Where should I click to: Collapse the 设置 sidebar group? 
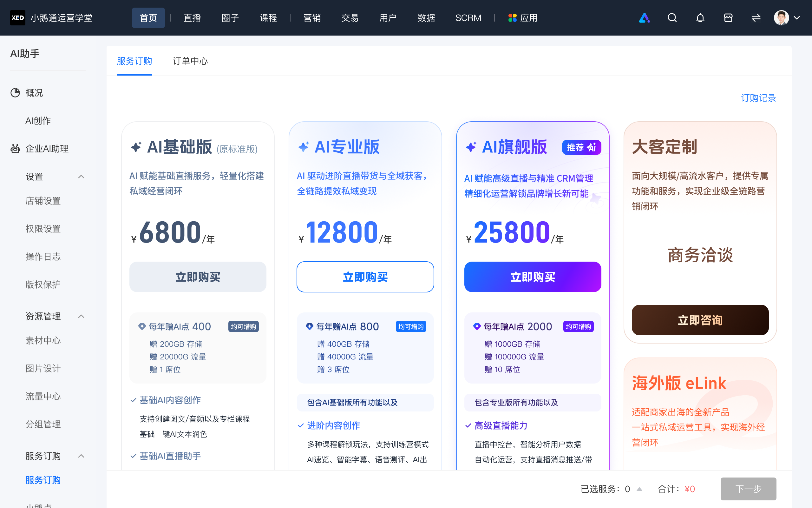[81, 177]
